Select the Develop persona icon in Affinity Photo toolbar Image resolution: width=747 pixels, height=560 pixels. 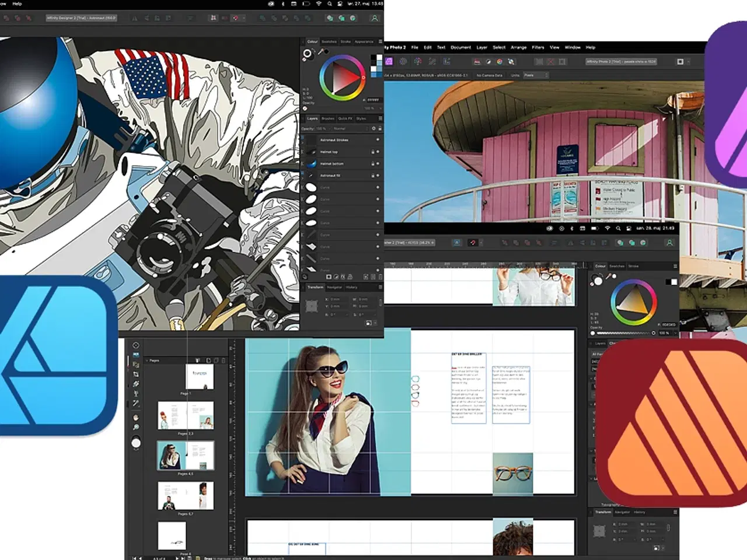(418, 61)
